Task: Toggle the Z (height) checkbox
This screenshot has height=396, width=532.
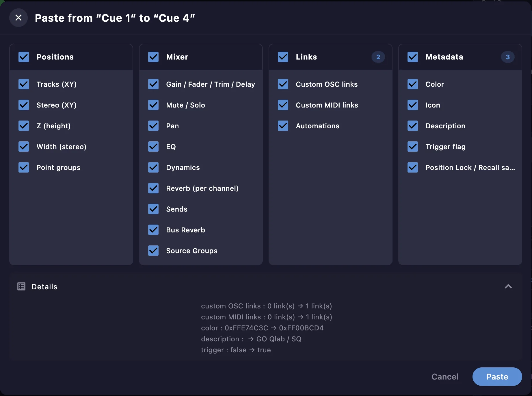Action: tap(24, 126)
